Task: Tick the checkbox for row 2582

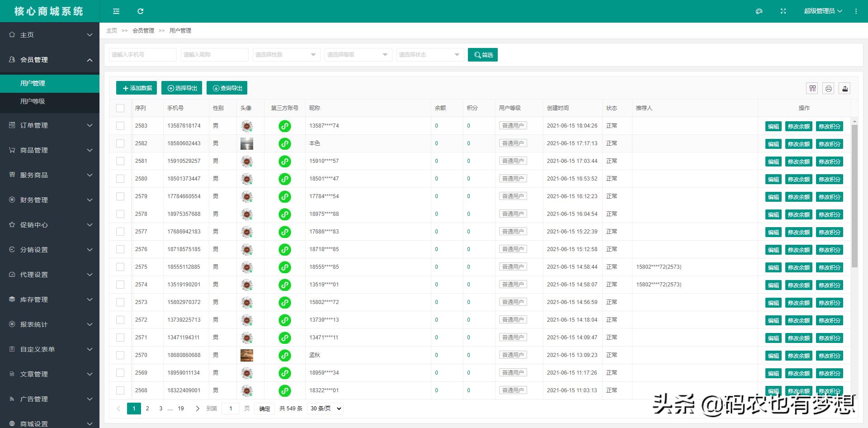Action: (120, 143)
